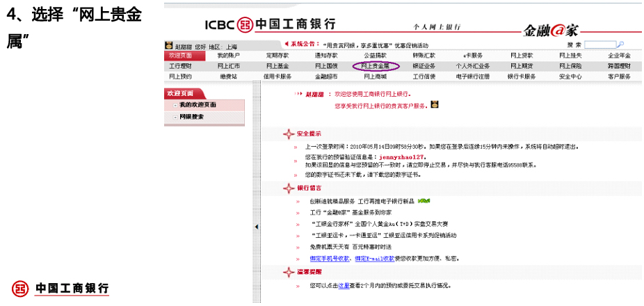Click the ICBC logo in the header
The image size is (644, 306).
point(271,24)
